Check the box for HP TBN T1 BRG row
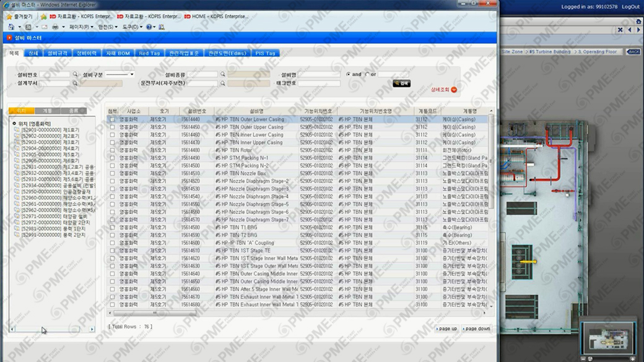Screen dimensions: 644x362 point(112,227)
